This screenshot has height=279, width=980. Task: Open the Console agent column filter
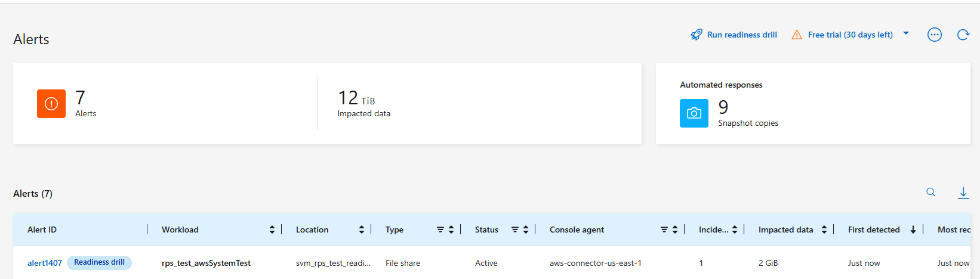tap(664, 230)
